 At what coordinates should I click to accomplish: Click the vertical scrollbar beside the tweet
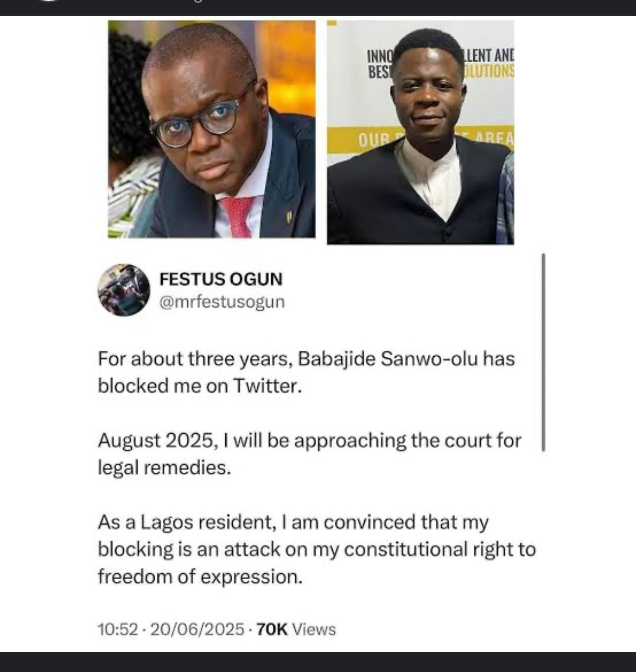pos(543,352)
